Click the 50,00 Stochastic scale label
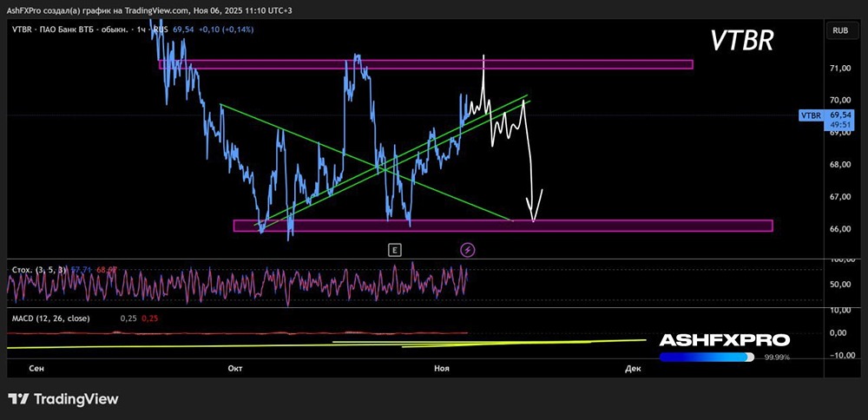The width and height of the screenshot is (868, 420). coord(840,285)
